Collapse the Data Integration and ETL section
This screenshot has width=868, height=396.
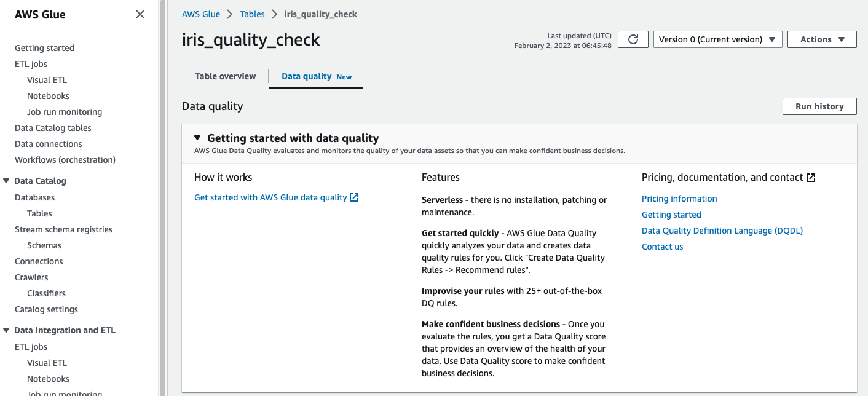pos(6,330)
